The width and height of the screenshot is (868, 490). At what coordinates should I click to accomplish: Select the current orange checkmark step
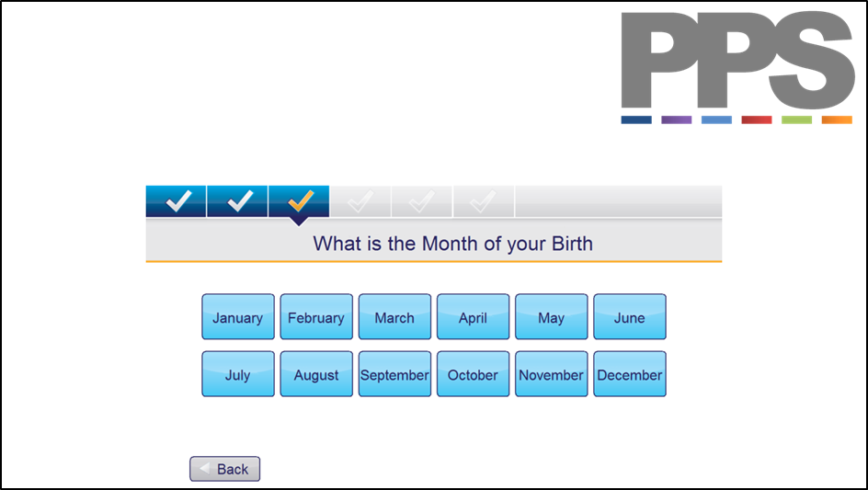coord(299,201)
